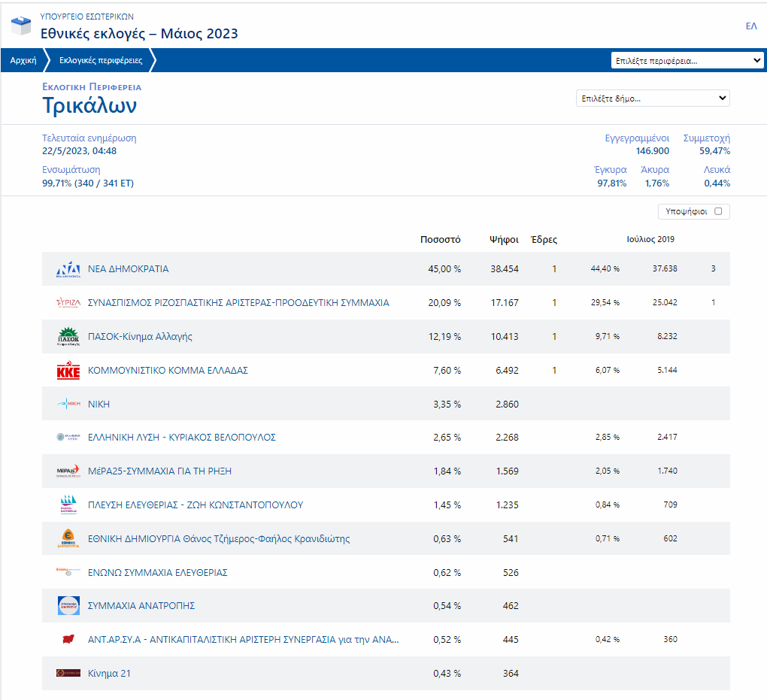Click the ΣΥΡΙΖΑ party logo

68,303
